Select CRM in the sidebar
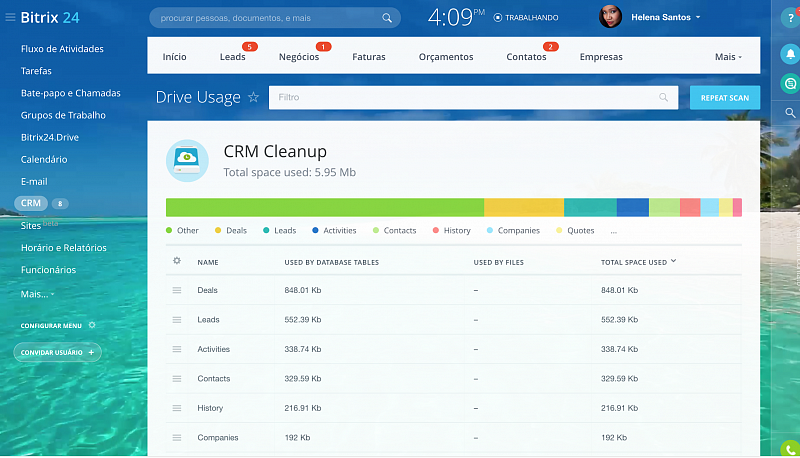 click(x=31, y=203)
